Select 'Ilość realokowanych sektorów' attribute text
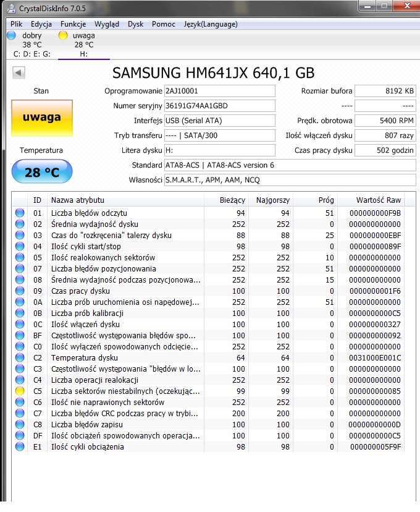Image resolution: width=420 pixels, height=512 pixels. [103, 257]
